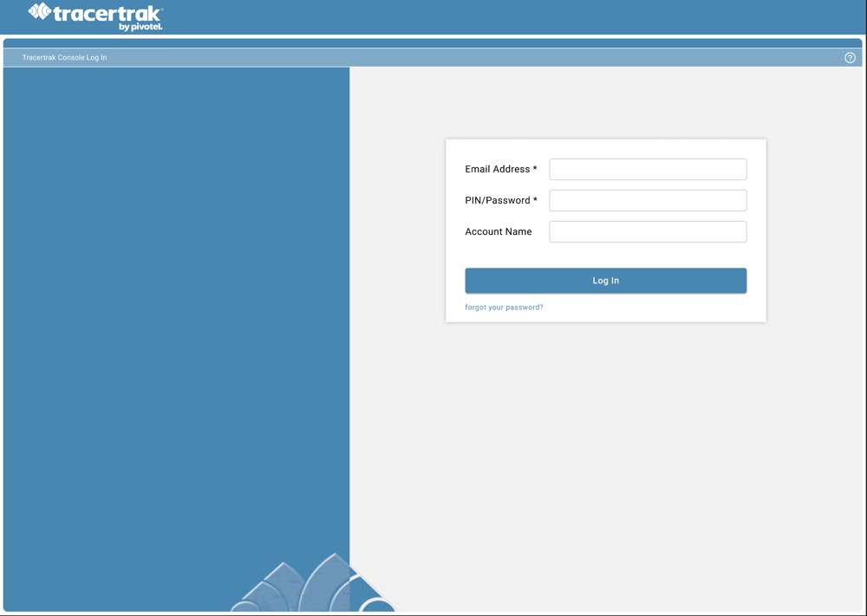867x616 pixels.
Task: Click the "by pivotel" text under the logo
Action: click(x=140, y=27)
